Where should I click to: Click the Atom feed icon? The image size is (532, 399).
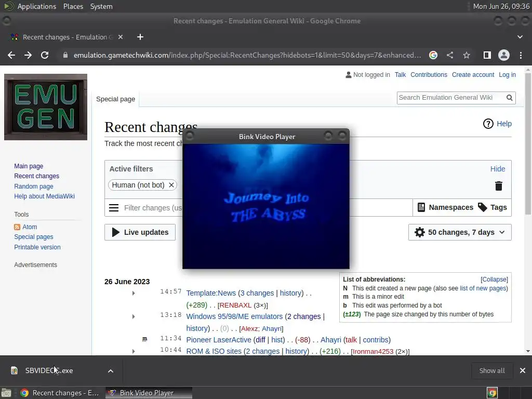coord(17,227)
